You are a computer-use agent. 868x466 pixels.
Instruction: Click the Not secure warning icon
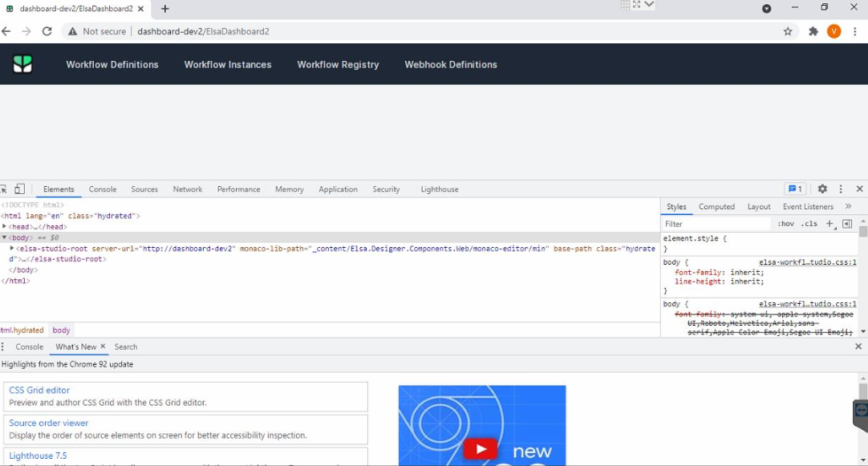click(72, 31)
